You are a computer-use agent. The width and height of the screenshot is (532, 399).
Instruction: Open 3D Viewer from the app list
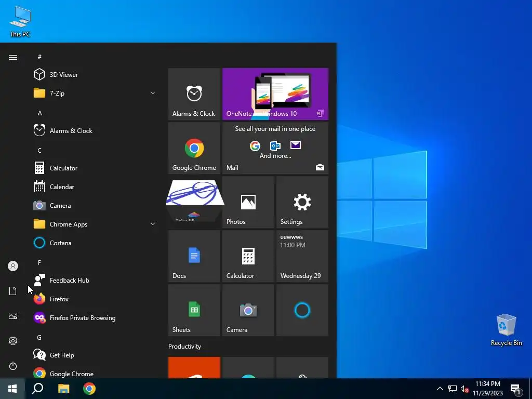pyautogui.click(x=95, y=75)
